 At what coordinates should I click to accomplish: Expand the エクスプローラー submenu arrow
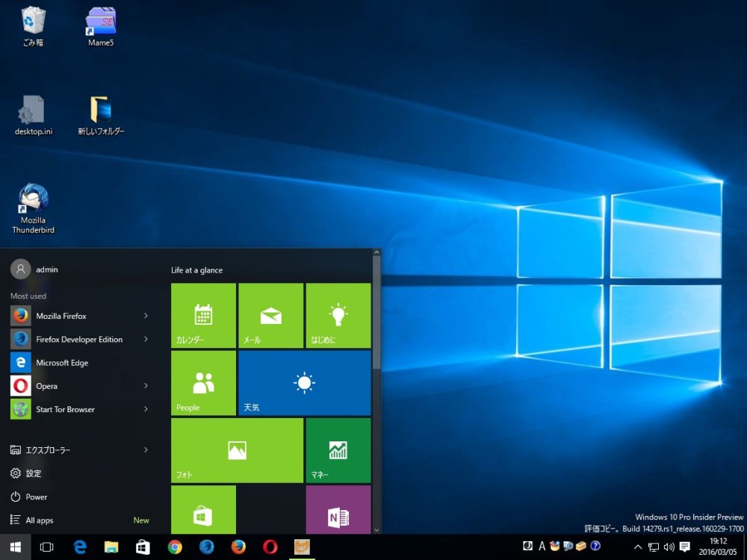146,449
